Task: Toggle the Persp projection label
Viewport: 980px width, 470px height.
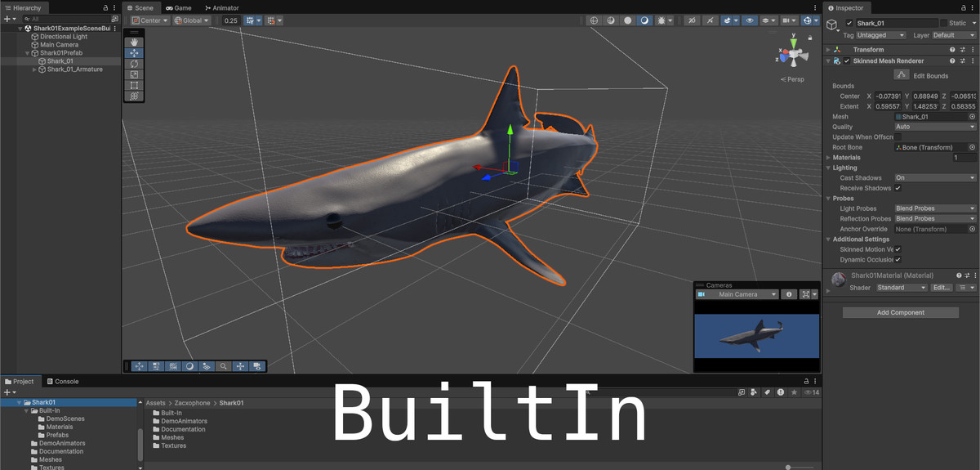Action: coord(793,79)
